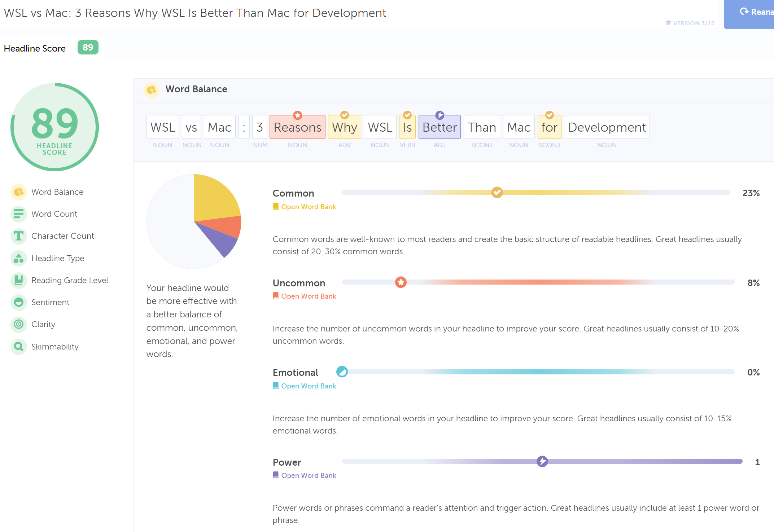This screenshot has height=532, width=774.
Task: Select Sentiment in sidebar
Action: point(50,302)
